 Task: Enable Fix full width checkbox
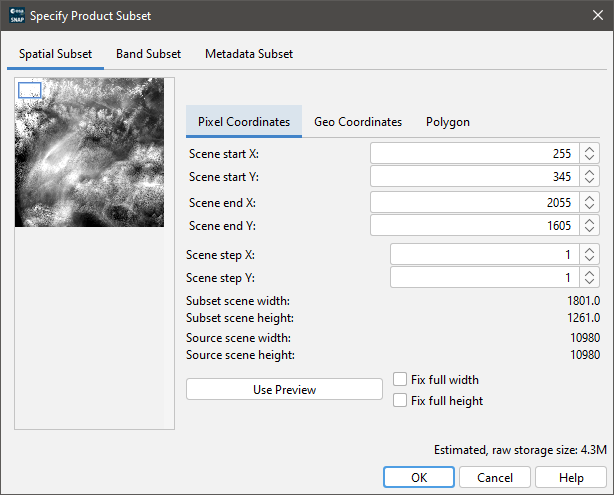[401, 380]
